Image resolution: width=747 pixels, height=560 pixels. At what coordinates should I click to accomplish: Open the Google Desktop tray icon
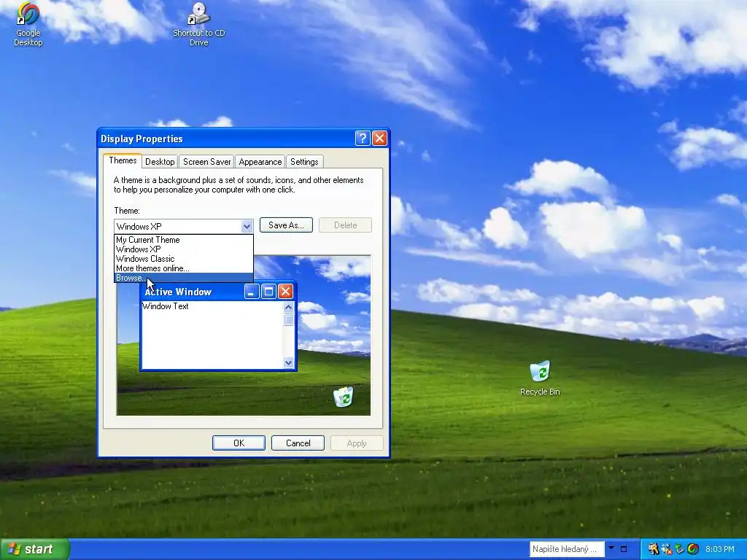(x=693, y=549)
